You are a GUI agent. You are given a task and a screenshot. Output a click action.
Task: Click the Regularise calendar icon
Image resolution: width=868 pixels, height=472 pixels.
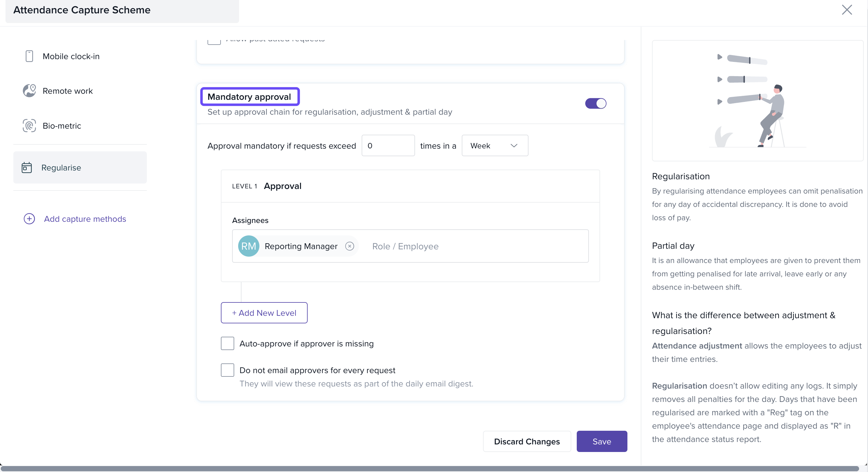[27, 167]
